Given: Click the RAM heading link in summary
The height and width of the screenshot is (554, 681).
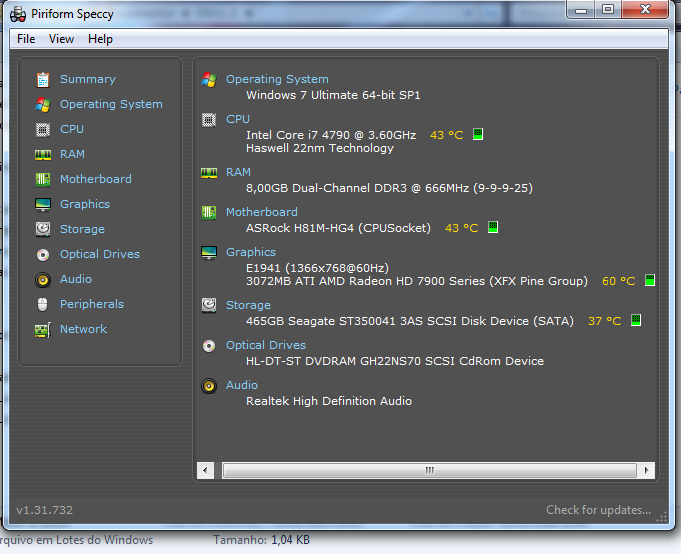Looking at the screenshot, I should tap(238, 172).
